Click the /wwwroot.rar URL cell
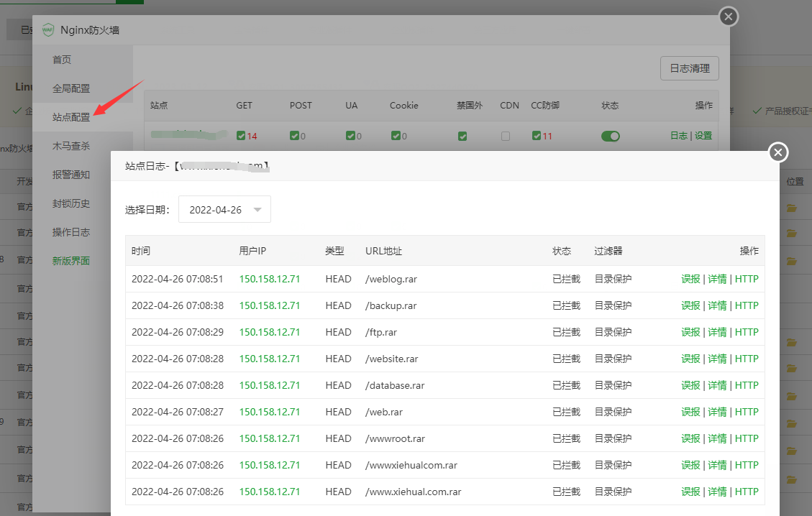812x516 pixels. click(395, 438)
